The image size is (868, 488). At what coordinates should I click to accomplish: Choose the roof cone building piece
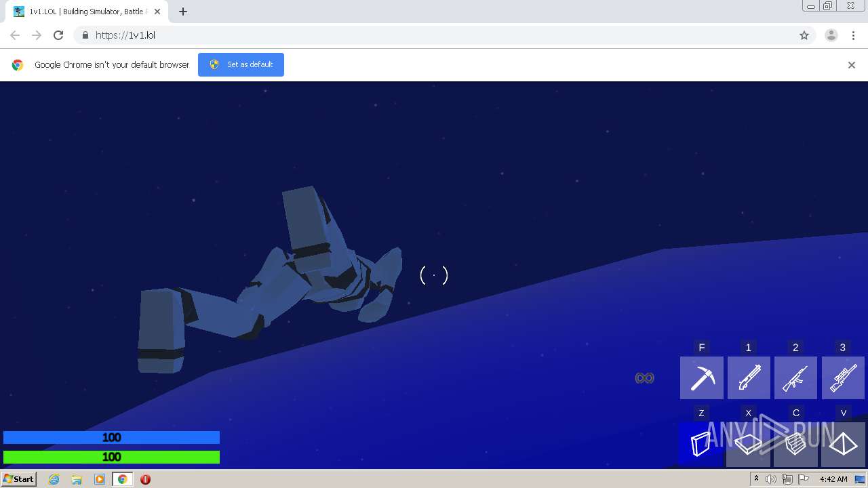point(843,444)
